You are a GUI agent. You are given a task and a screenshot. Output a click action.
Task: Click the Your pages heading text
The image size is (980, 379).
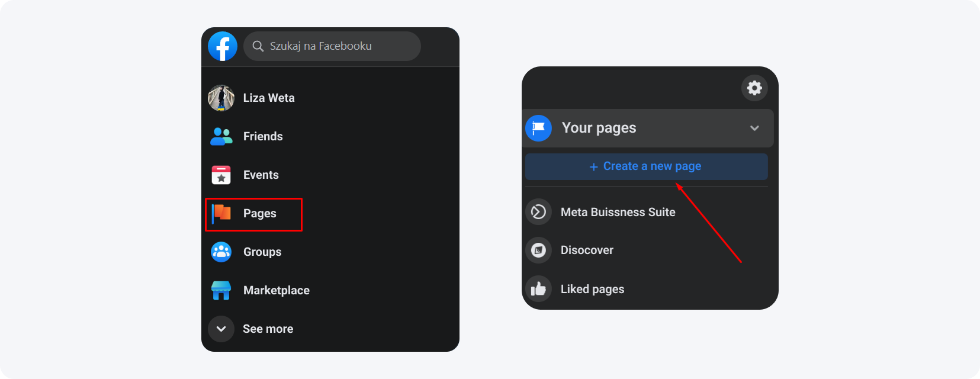599,128
